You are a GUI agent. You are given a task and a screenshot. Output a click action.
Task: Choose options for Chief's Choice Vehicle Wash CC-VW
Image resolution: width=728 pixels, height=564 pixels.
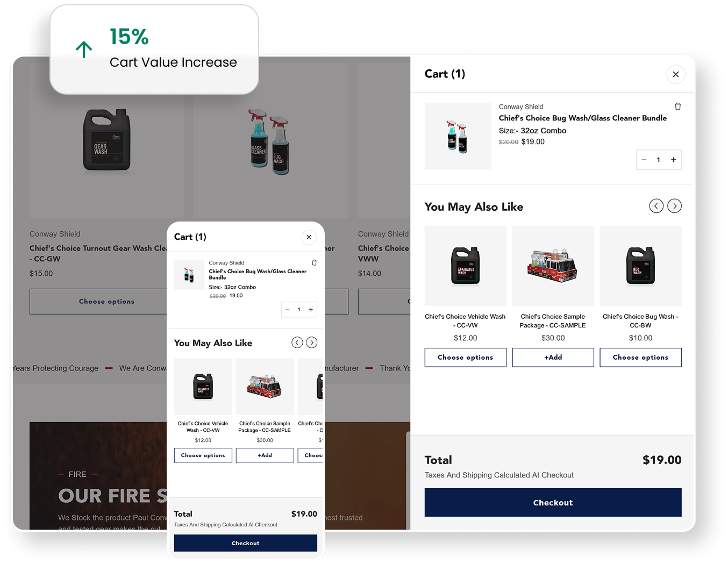[x=465, y=358]
